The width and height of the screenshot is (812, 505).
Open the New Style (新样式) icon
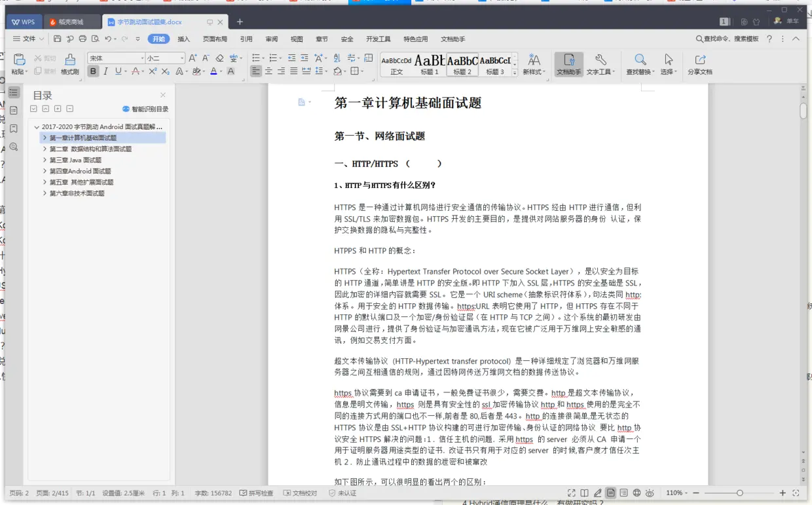(534, 60)
